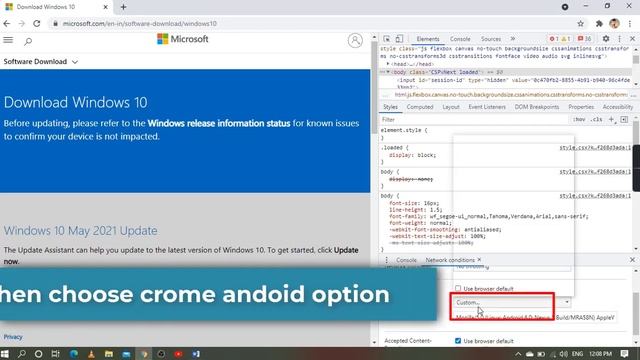Open the Windows notification center

click(624, 354)
